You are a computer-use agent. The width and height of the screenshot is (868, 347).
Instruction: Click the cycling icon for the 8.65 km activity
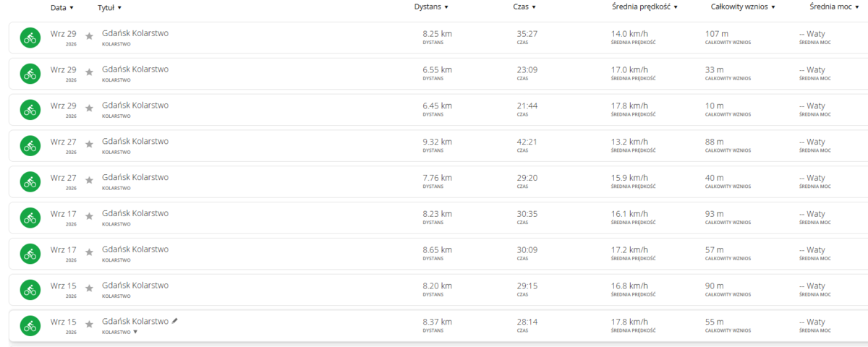(x=30, y=254)
